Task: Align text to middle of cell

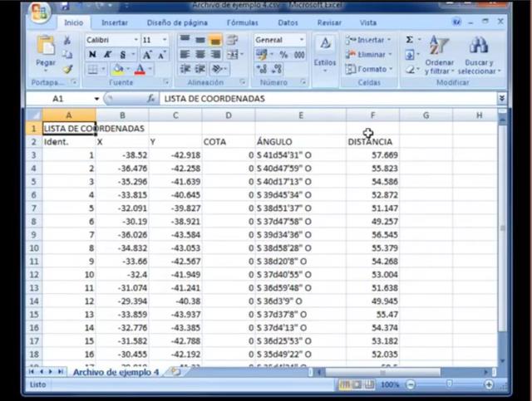Action: [200, 40]
